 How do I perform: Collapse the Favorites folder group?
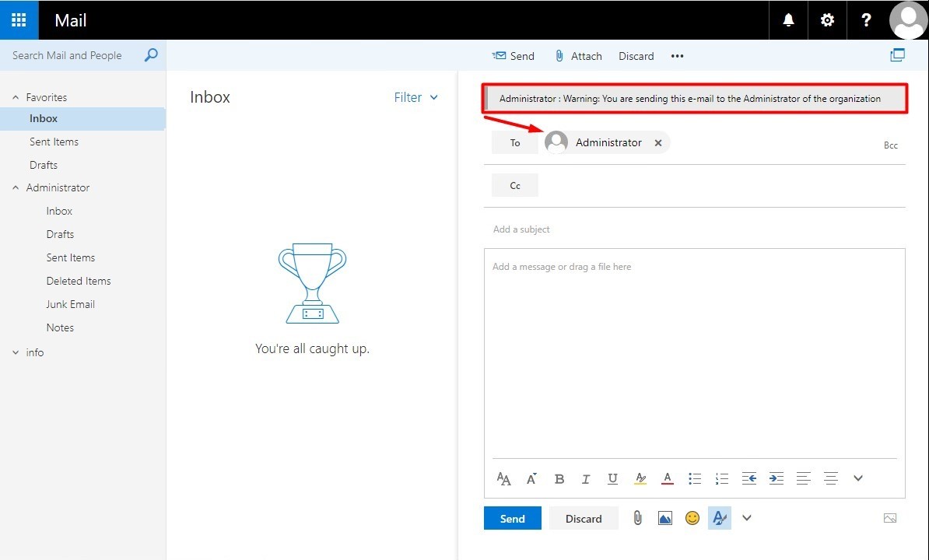click(x=16, y=97)
